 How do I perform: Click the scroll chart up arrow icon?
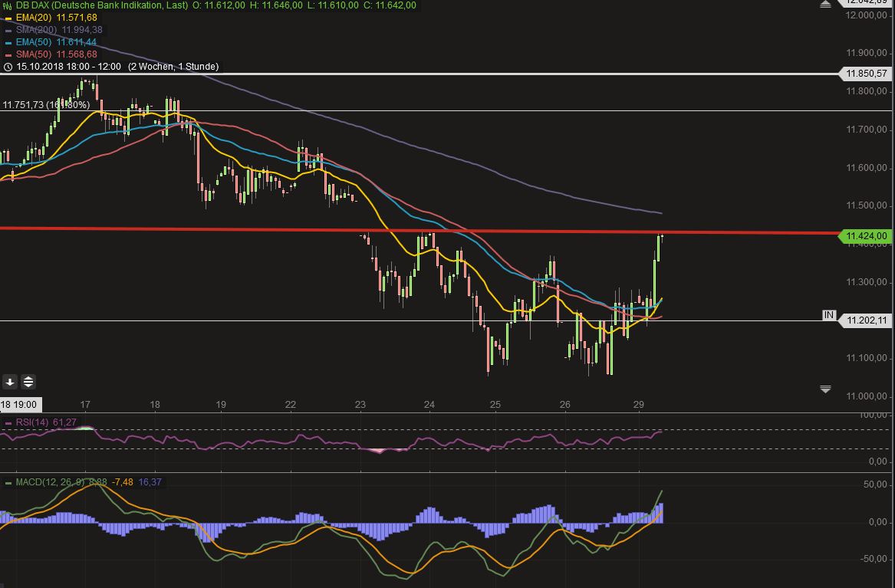826,4
